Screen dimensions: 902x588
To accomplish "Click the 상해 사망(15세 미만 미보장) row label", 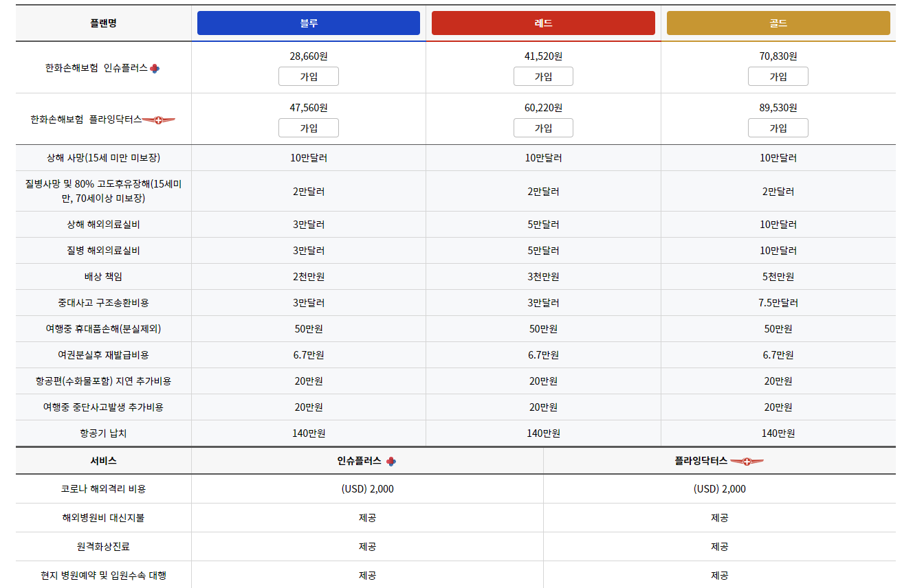I will pyautogui.click(x=103, y=157).
